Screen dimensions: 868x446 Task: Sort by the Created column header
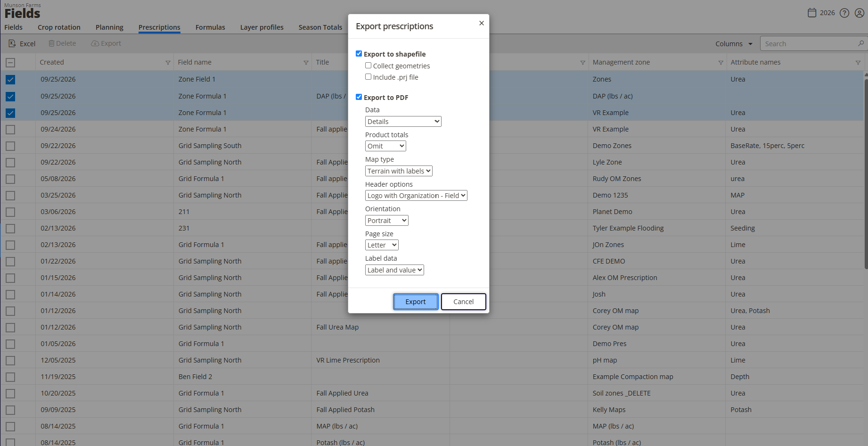tap(52, 62)
